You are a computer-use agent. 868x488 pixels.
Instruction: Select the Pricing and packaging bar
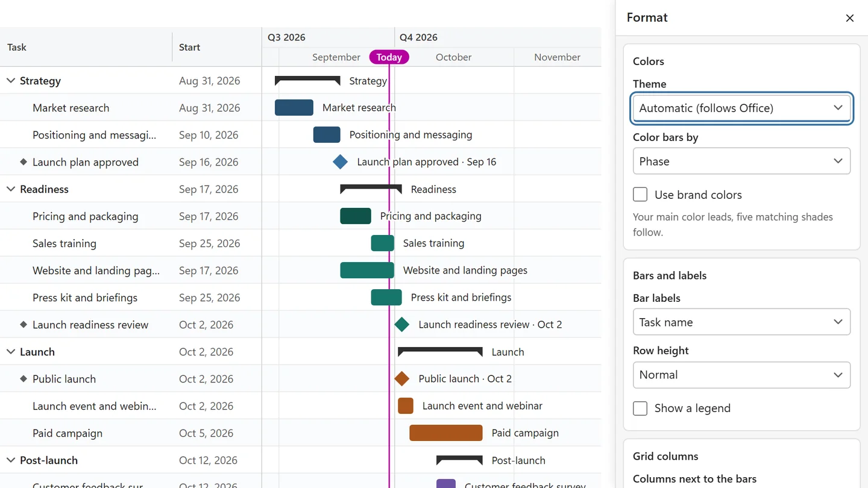point(356,216)
